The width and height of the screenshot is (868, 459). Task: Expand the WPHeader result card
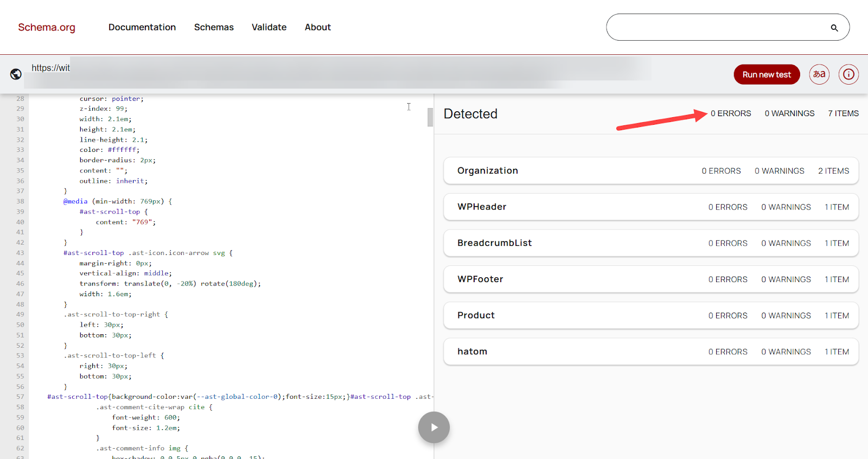click(x=651, y=207)
